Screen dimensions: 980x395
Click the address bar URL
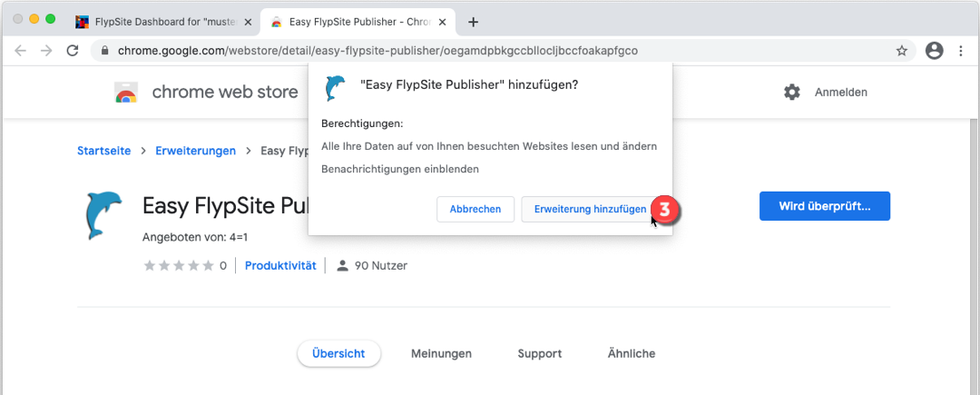(377, 51)
